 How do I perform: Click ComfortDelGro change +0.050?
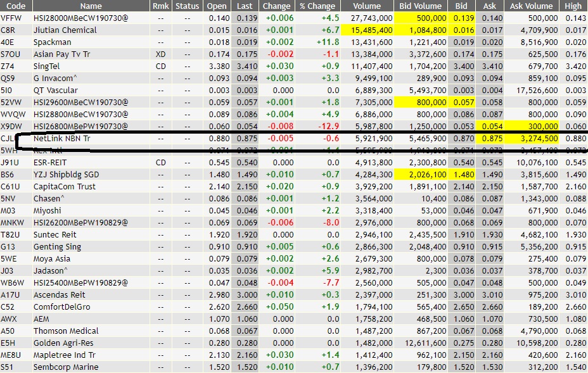(x=280, y=307)
